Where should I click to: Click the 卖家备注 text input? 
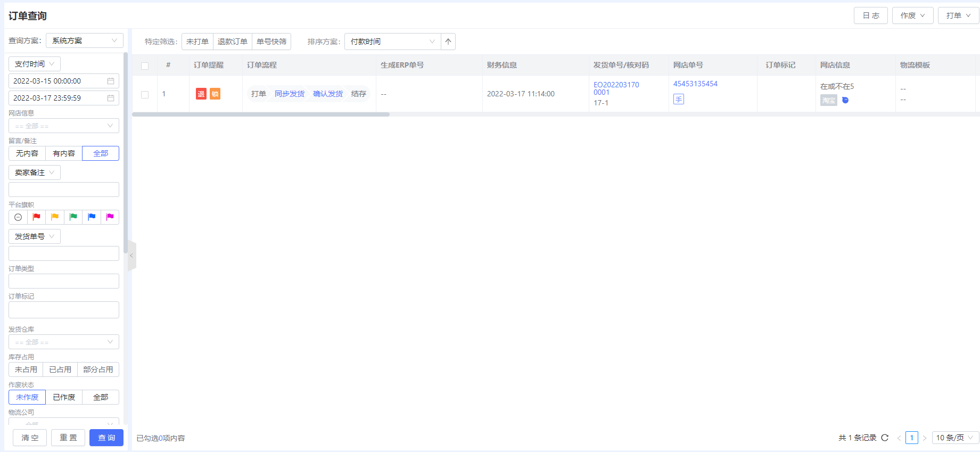click(64, 190)
